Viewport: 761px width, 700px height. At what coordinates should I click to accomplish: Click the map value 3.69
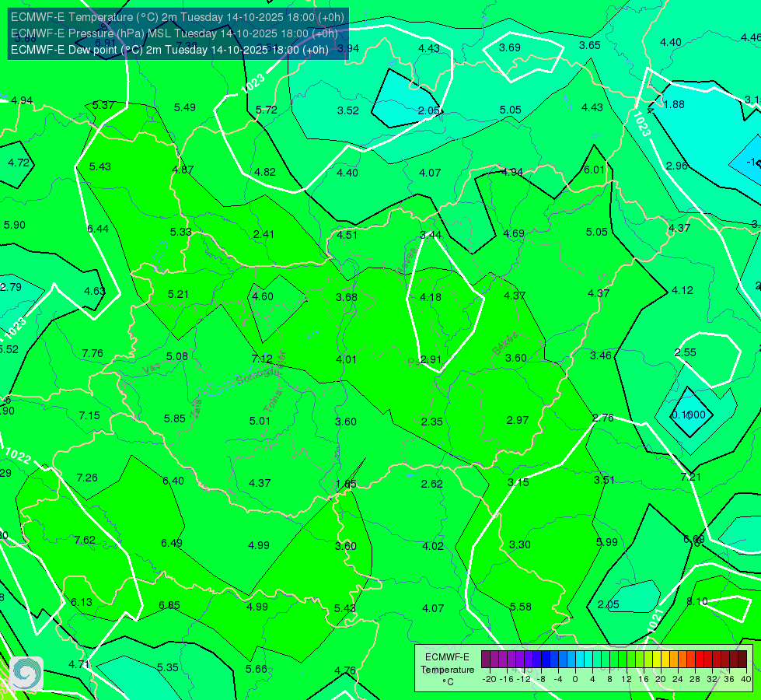(x=510, y=47)
